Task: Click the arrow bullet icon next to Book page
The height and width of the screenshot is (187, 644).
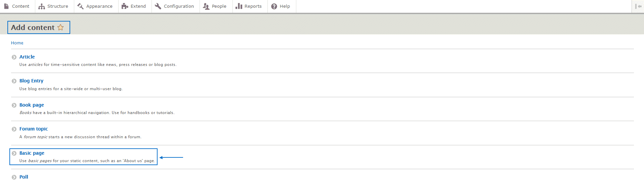Action: pyautogui.click(x=14, y=105)
